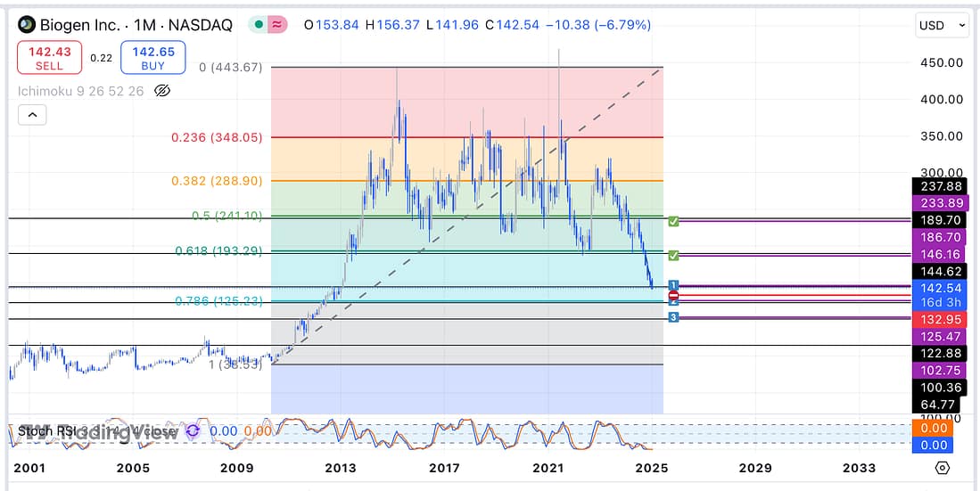Click the purple Stoch RSI refresh icon
The image size is (980, 491).
coord(193,431)
